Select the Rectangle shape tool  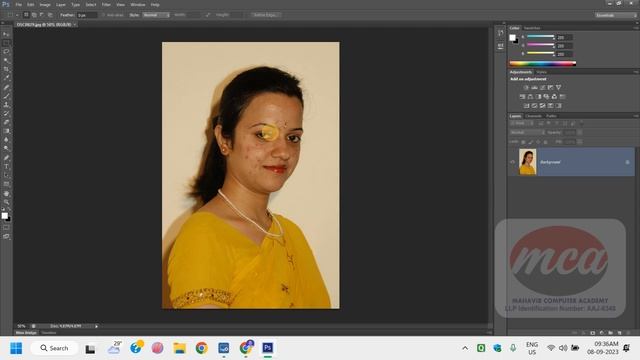click(6, 184)
